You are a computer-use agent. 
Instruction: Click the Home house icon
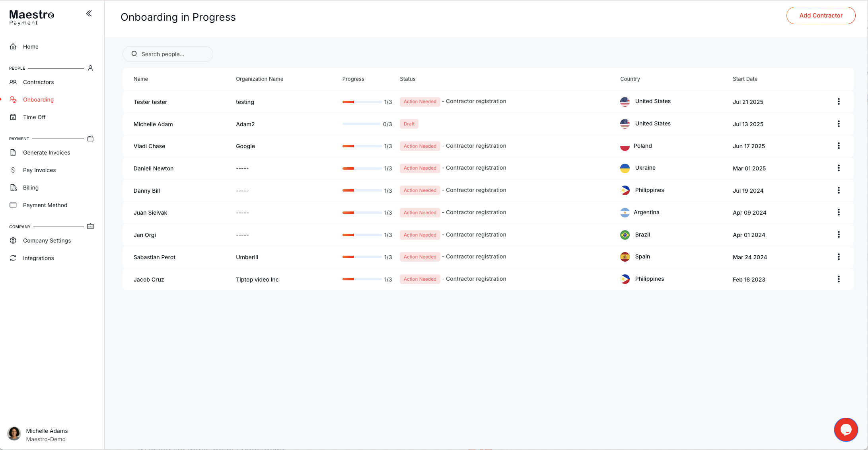[13, 47]
